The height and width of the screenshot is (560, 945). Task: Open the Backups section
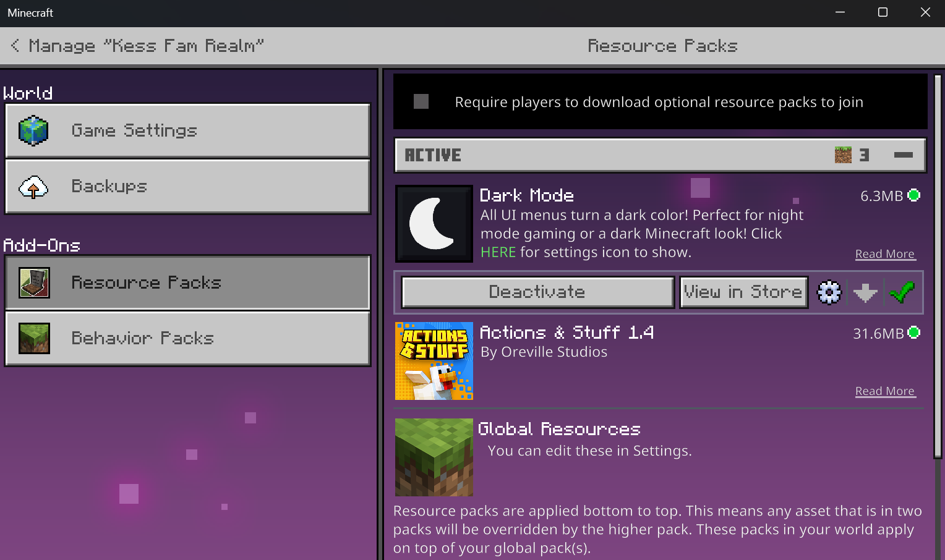click(188, 186)
